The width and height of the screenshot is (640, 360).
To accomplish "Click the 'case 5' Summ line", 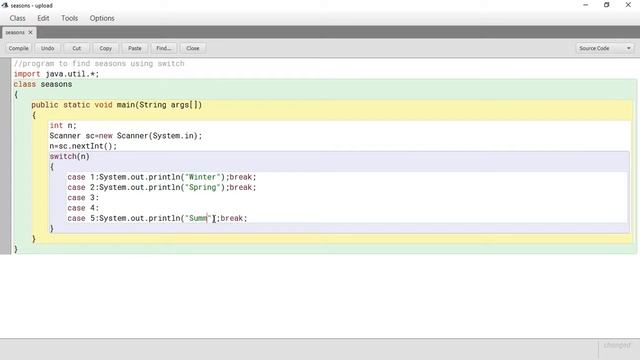I will [157, 218].
